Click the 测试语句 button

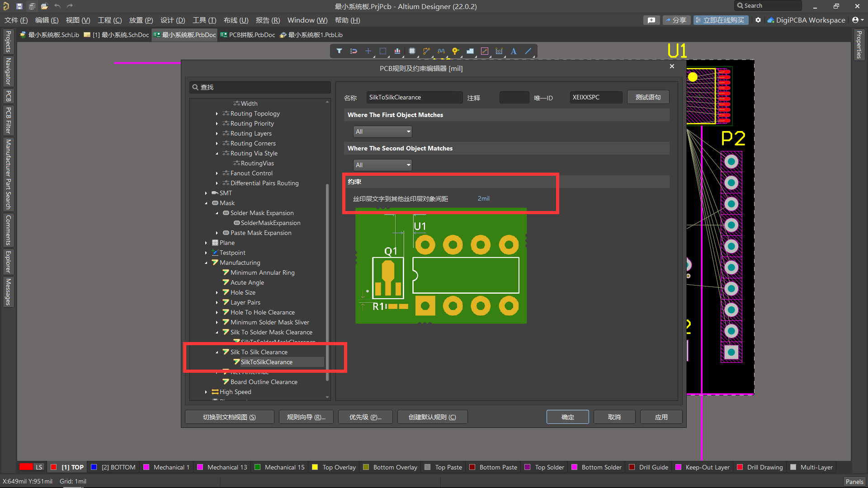tap(648, 97)
